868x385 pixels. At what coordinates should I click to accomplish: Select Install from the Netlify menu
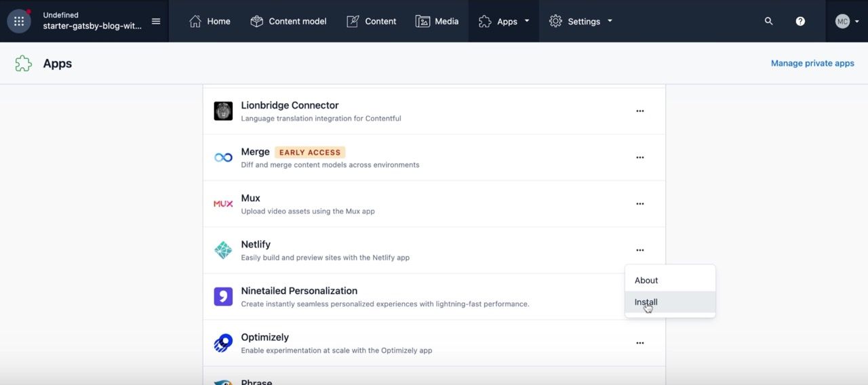pyautogui.click(x=670, y=302)
